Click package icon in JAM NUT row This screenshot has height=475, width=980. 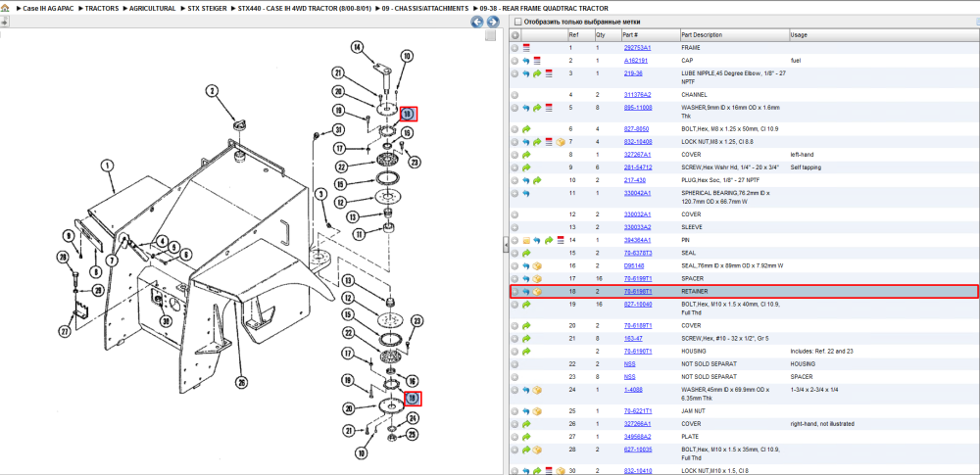click(x=537, y=411)
